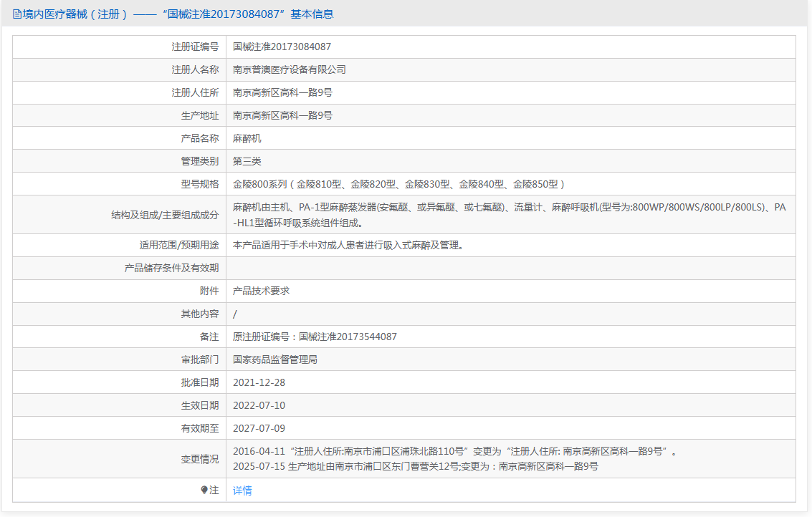Click the 生产地址 address value
812x517 pixels.
click(x=283, y=115)
